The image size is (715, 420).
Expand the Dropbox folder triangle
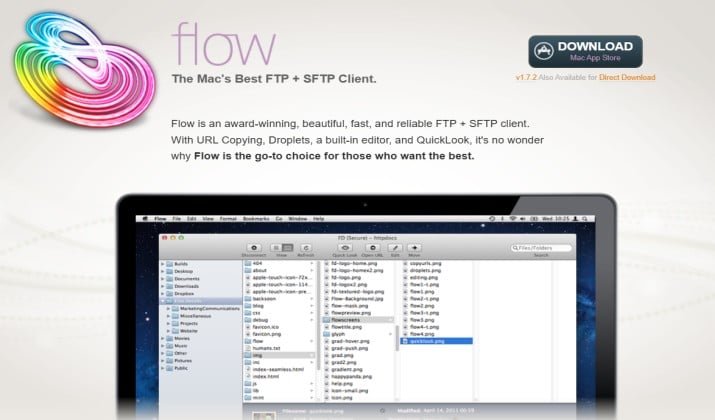(163, 294)
